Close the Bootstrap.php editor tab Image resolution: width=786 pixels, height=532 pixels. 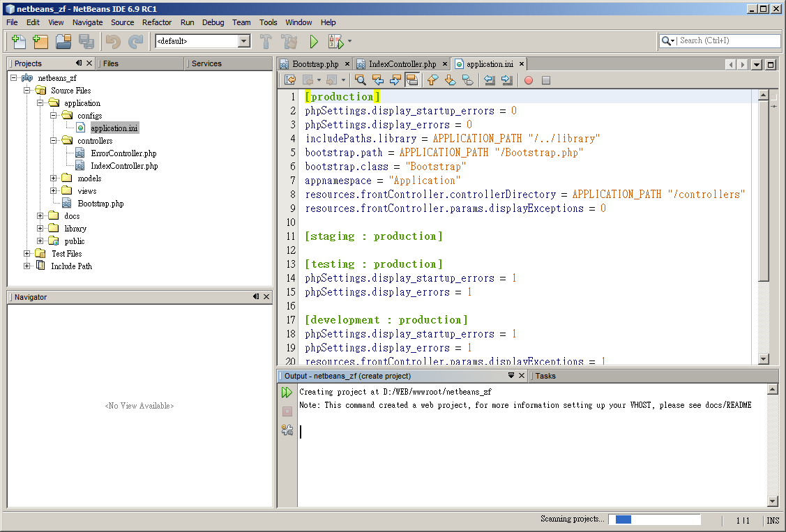(347, 64)
